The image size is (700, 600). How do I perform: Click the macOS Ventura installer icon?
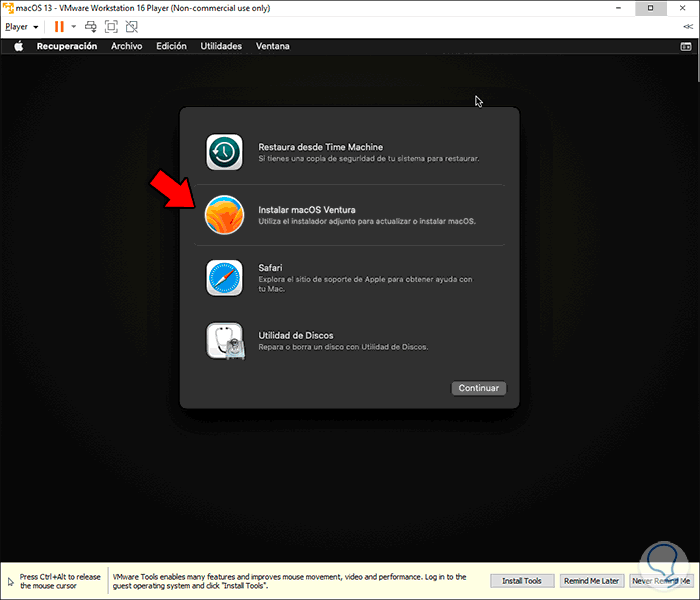point(224,215)
